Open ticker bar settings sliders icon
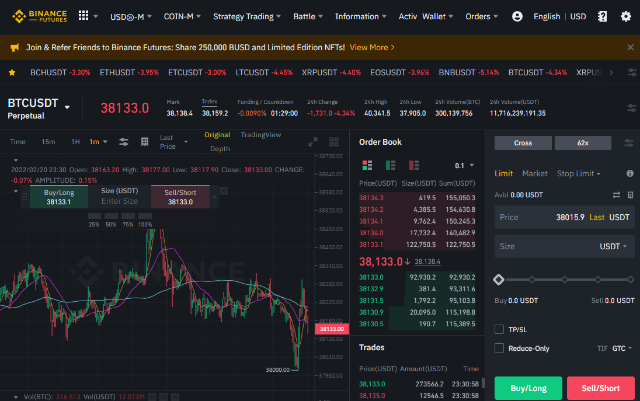Image resolution: width=640 pixels, height=401 pixels. (x=632, y=72)
